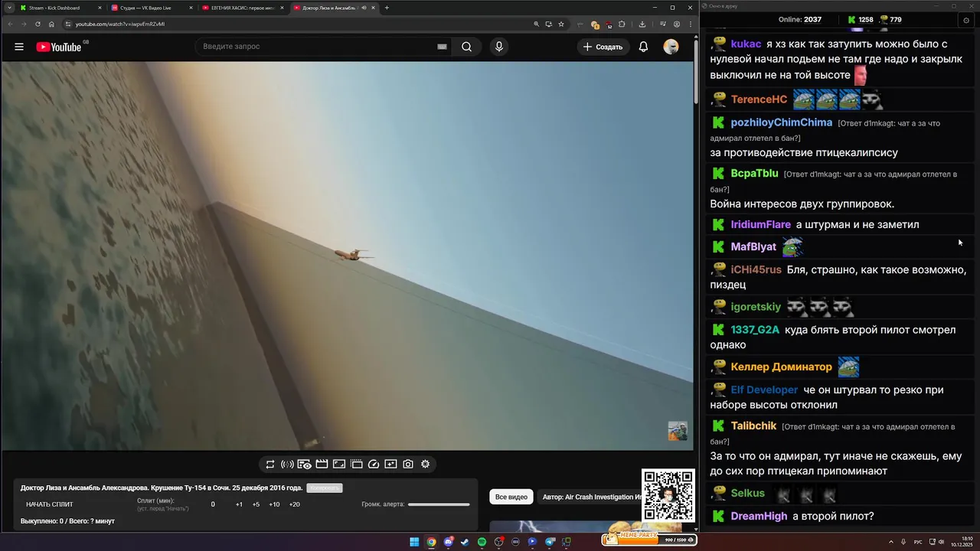Start voice search with the microphone icon
The height and width of the screenshot is (551, 980).
[x=499, y=47]
